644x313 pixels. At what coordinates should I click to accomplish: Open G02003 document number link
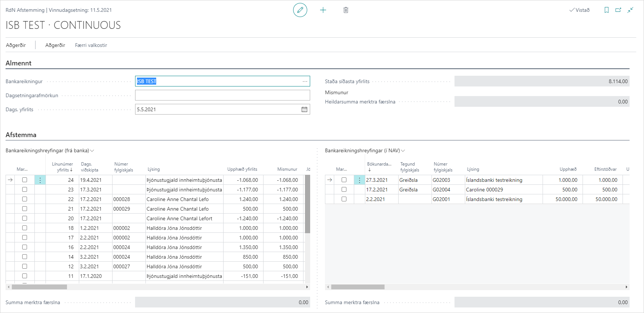coord(441,180)
